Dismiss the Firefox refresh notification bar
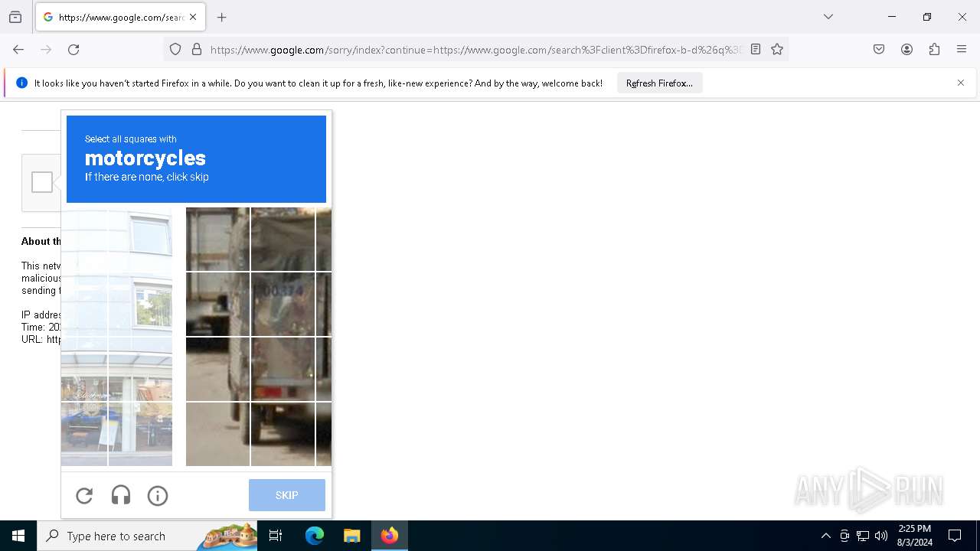Viewport: 980px width, 551px height. coord(961,83)
